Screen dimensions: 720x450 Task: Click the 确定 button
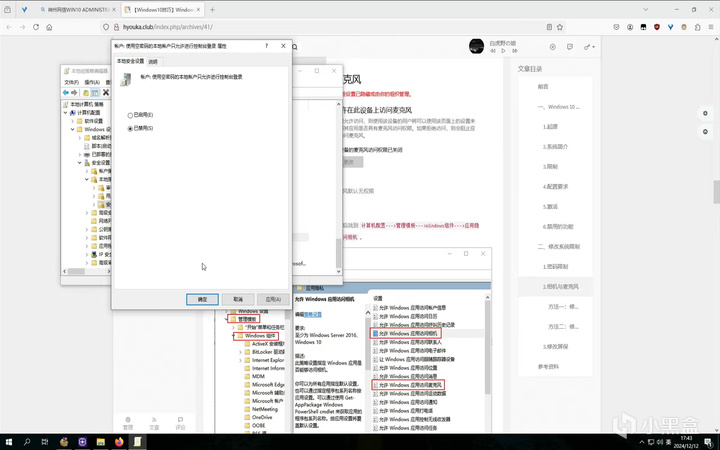click(202, 299)
